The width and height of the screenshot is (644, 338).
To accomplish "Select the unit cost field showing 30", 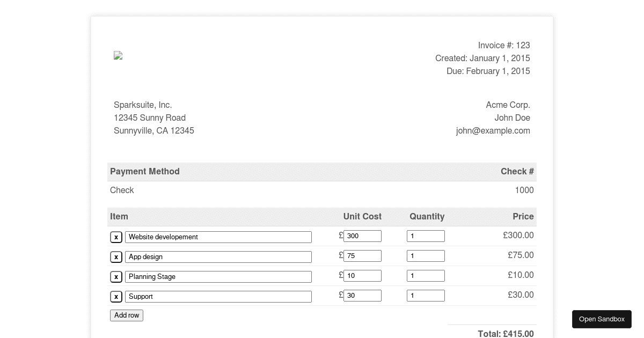I will pos(362,295).
